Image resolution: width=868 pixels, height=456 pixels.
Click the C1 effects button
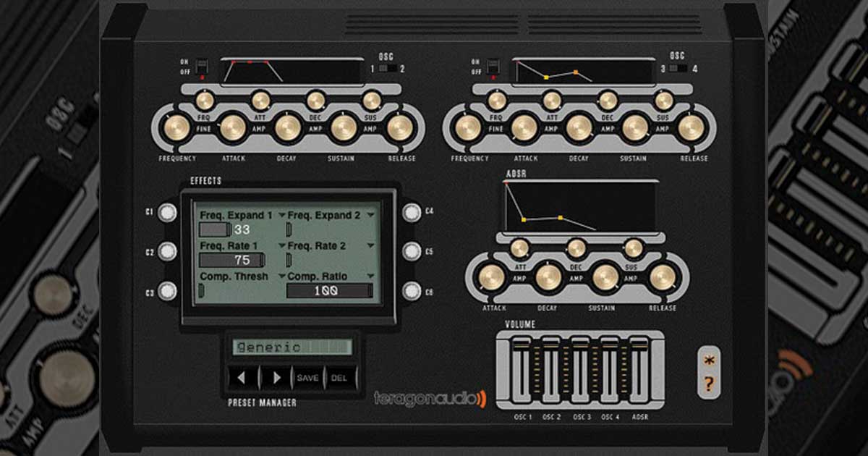pyautogui.click(x=168, y=213)
